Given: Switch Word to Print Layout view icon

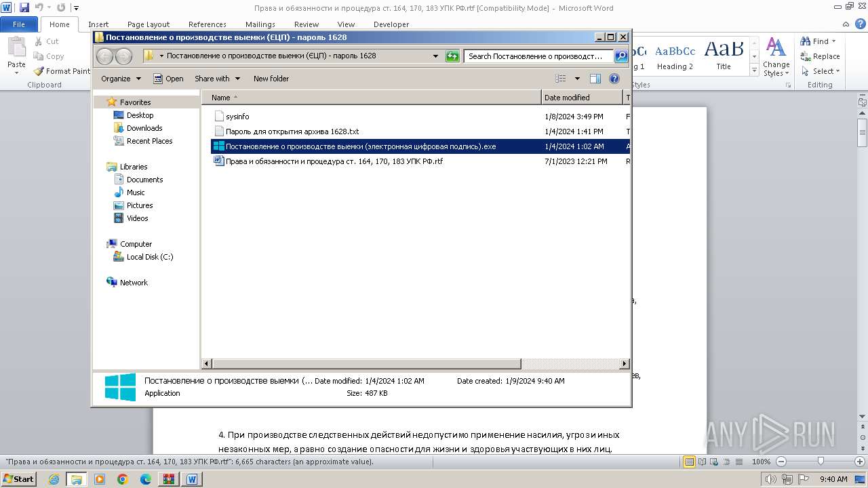Looking at the screenshot, I should click(x=689, y=462).
